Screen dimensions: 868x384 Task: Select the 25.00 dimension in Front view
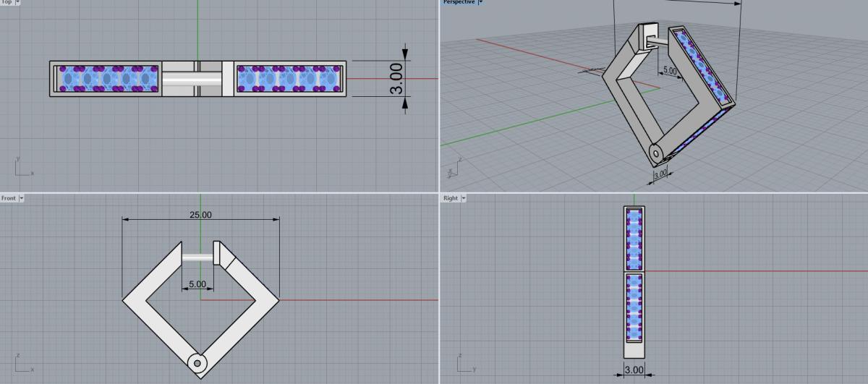pos(200,215)
